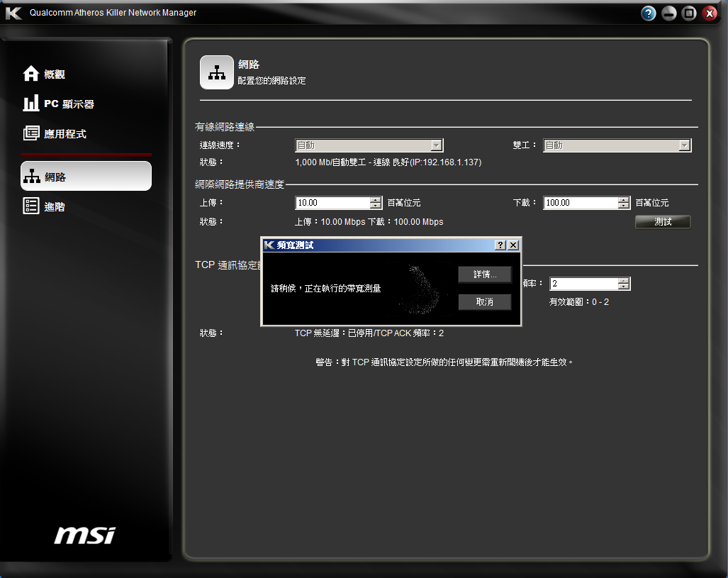
Task: Click the ? help button in 頻寬測試 dialog
Action: [x=500, y=245]
